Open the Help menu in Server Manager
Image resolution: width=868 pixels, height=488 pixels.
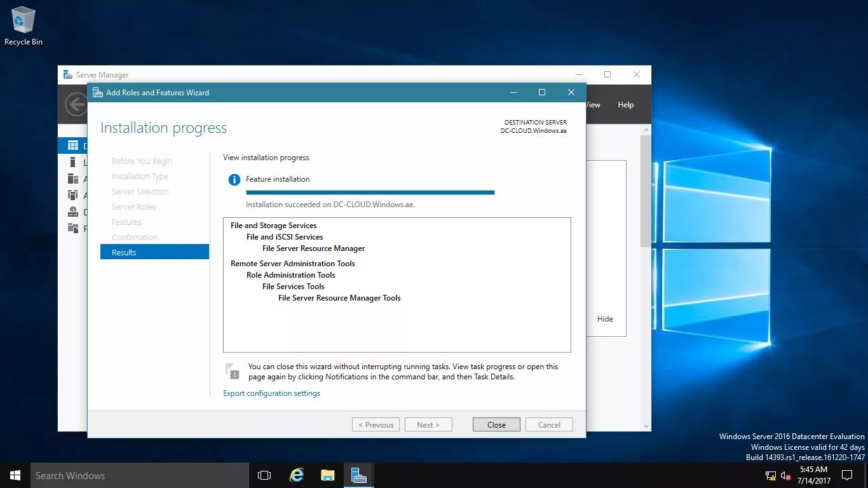click(x=626, y=105)
